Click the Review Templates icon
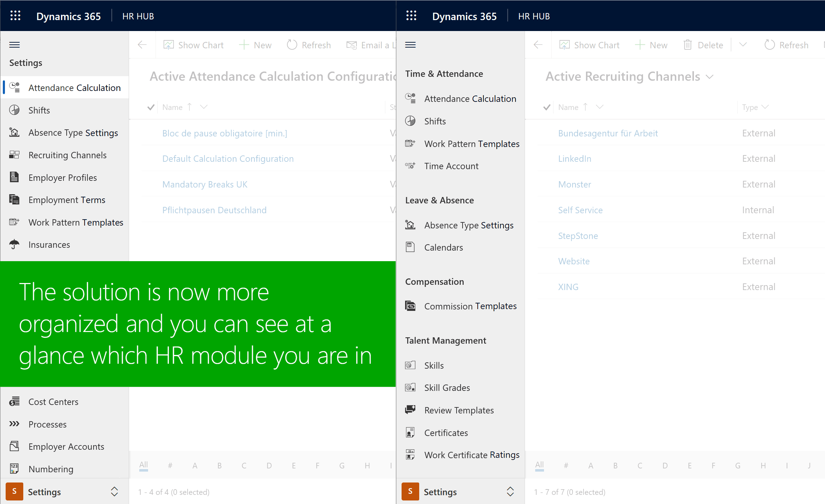This screenshot has width=825, height=504. coord(410,410)
